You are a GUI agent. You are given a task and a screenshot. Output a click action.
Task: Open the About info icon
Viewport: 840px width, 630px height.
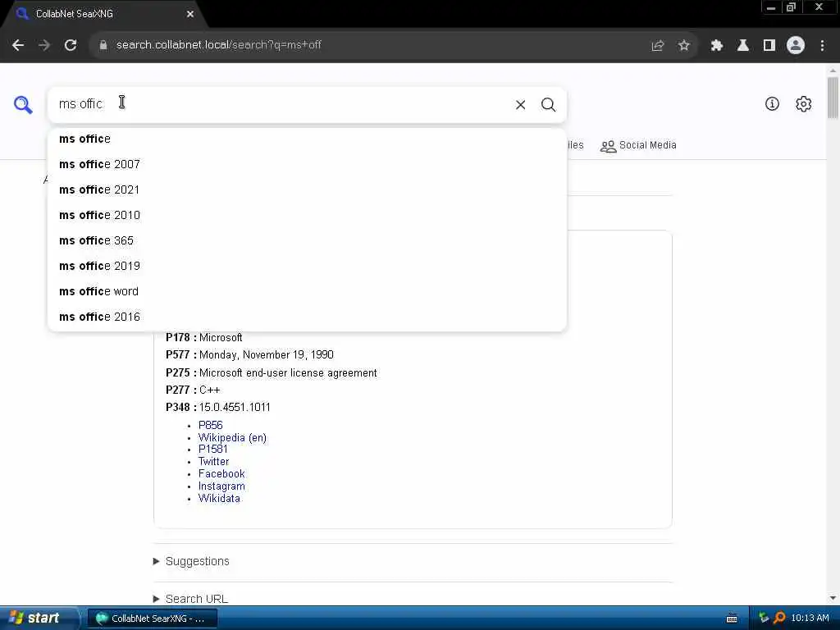pos(772,104)
